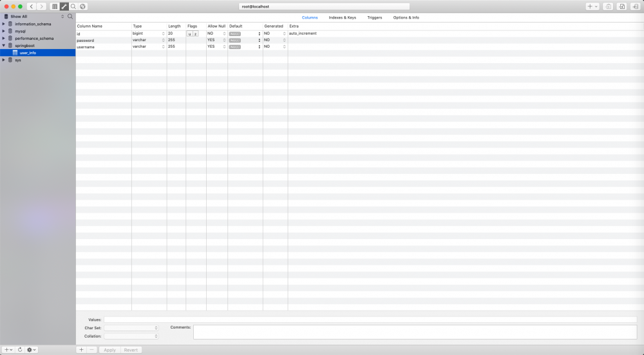644x355 pixels.
Task: Click into the Comments text area
Action: coord(415,332)
